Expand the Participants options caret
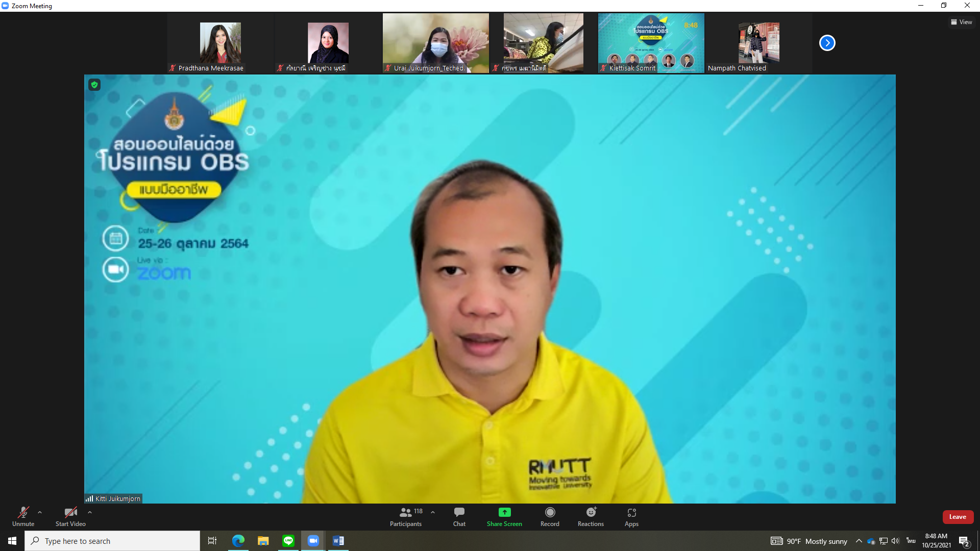The height and width of the screenshot is (551, 980). (x=433, y=512)
